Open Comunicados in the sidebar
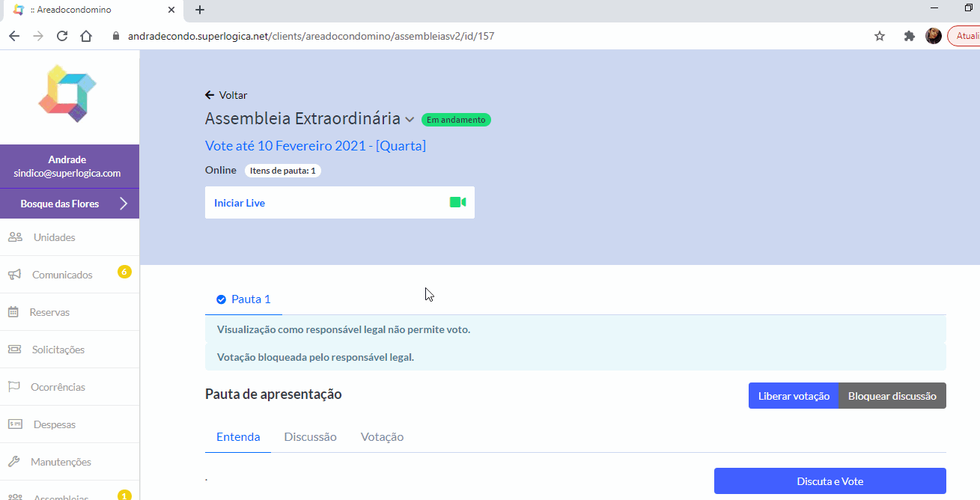This screenshot has height=500, width=980. pos(70,275)
